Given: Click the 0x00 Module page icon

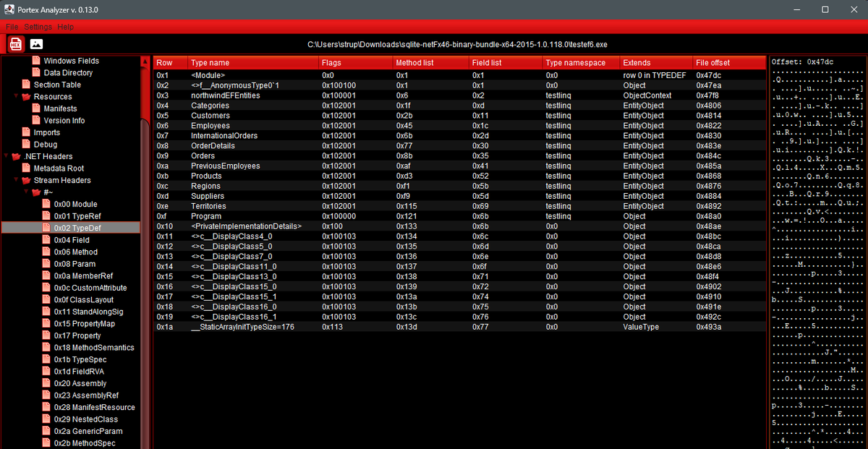Looking at the screenshot, I should tap(47, 204).
